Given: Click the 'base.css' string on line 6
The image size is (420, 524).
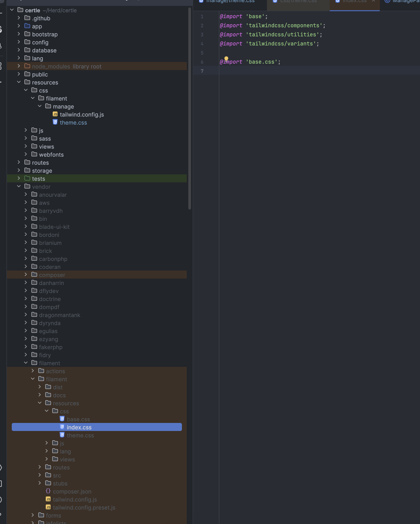Looking at the screenshot, I should pyautogui.click(x=262, y=62).
